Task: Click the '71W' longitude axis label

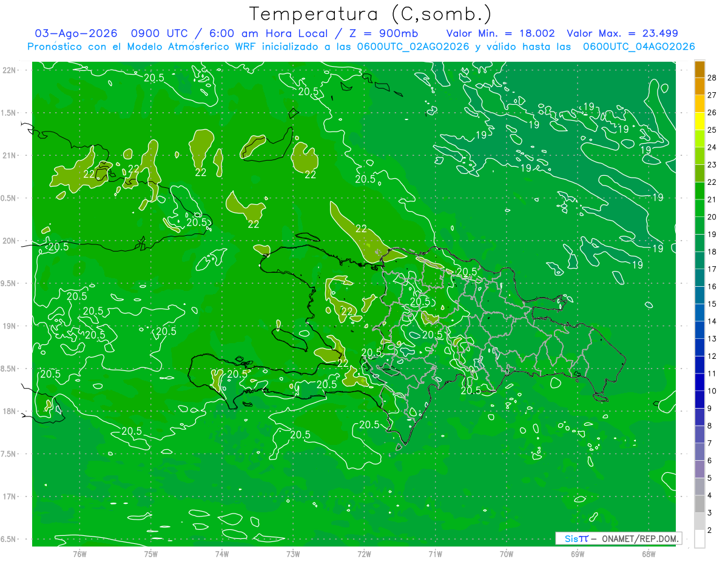Action: pyautogui.click(x=435, y=554)
